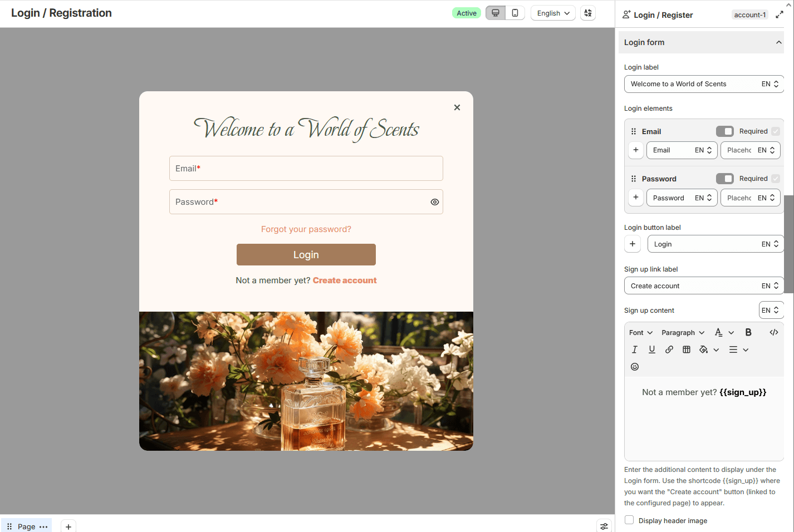Click the settings panel vertical scrollbar
The image size is (794, 532).
tap(788, 244)
